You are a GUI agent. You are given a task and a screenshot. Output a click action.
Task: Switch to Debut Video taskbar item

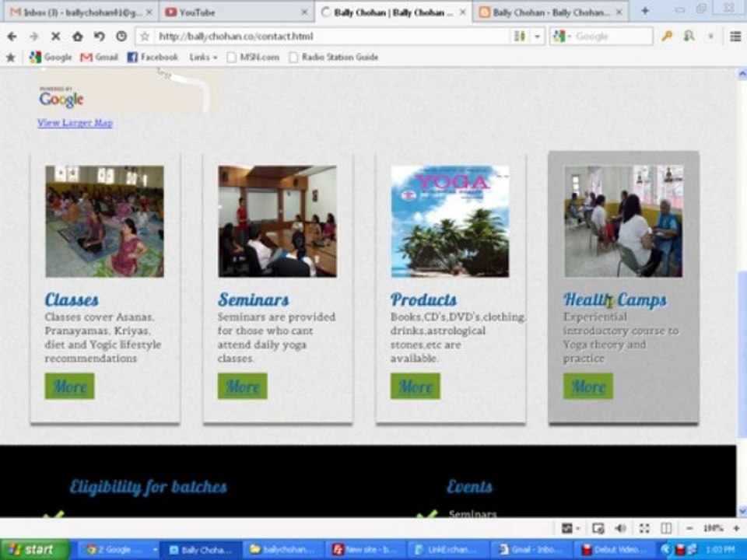(614, 550)
